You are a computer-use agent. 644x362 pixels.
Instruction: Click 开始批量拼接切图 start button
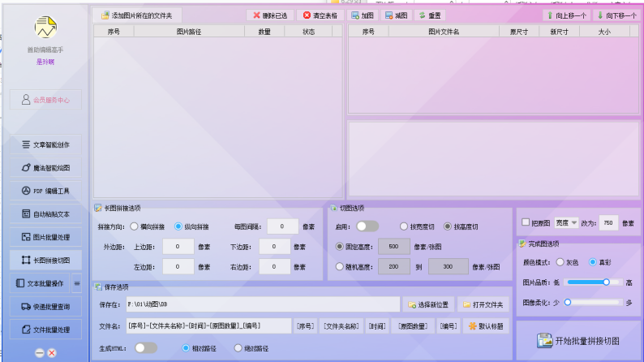pos(577,341)
